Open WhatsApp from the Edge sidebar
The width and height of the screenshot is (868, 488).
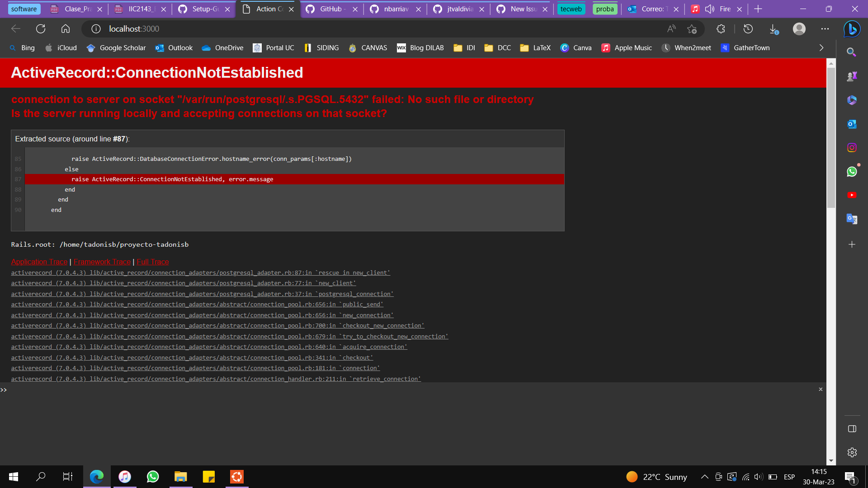(852, 172)
